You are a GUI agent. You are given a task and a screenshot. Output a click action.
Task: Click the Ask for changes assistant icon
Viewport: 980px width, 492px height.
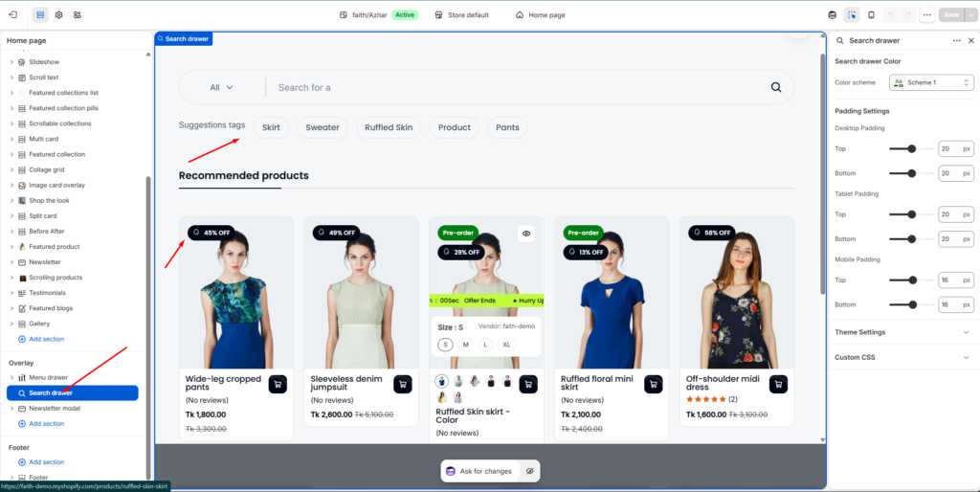click(x=451, y=471)
